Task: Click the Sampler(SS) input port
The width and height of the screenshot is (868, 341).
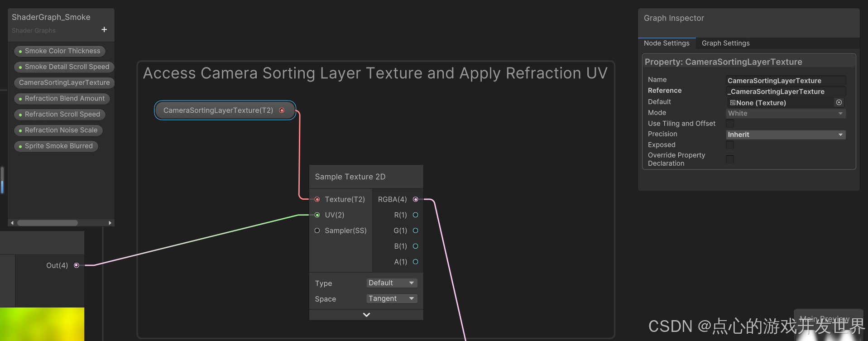Action: (x=317, y=231)
